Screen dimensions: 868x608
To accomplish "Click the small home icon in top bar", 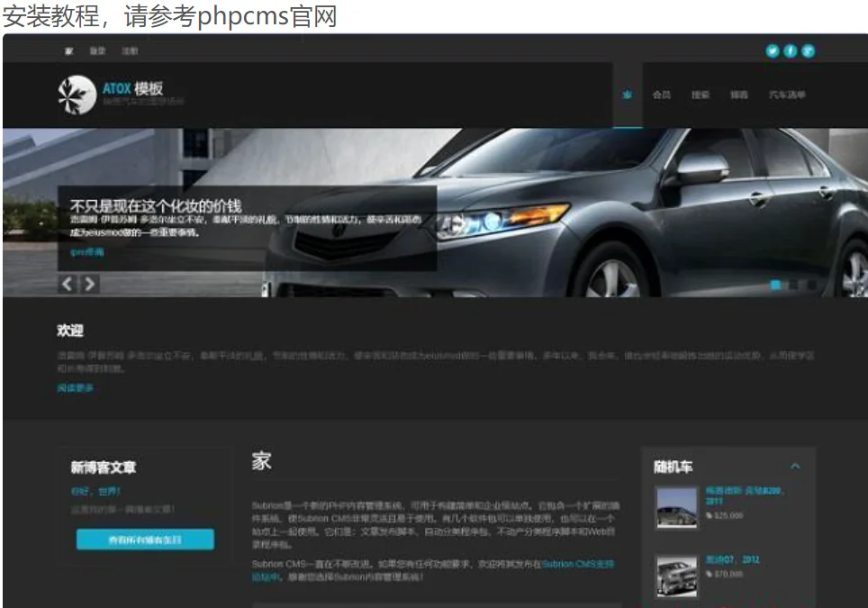I will coord(68,51).
